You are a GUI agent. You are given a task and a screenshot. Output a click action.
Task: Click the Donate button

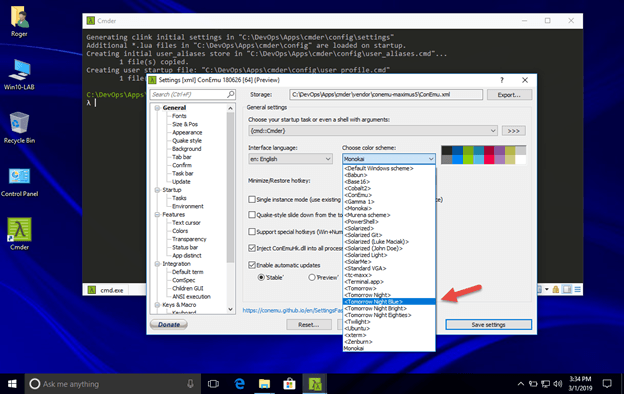pos(169,325)
